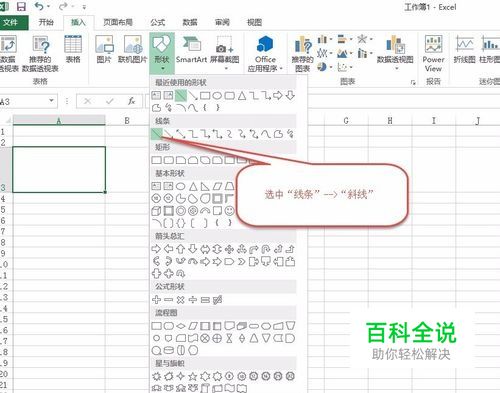
Task: Open 联机图片 online pictures
Action: (133, 49)
